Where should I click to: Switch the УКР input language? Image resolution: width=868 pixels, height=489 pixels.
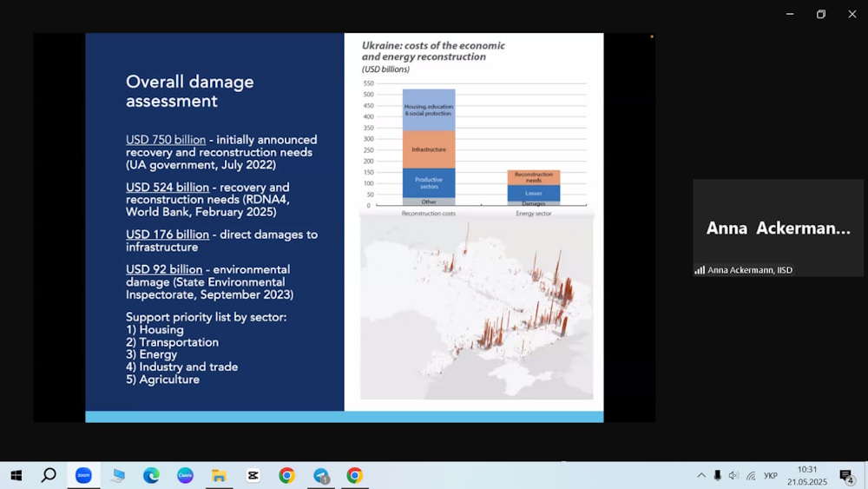point(771,475)
